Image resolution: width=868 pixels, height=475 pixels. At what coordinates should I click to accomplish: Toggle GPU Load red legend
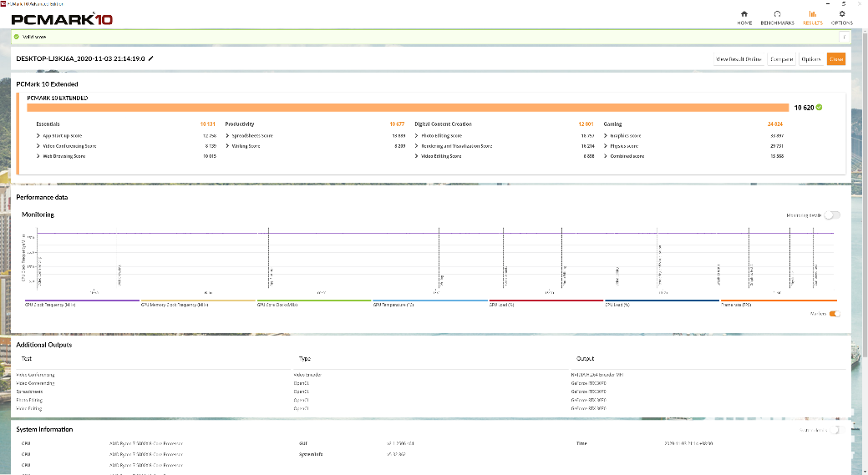pos(546,303)
